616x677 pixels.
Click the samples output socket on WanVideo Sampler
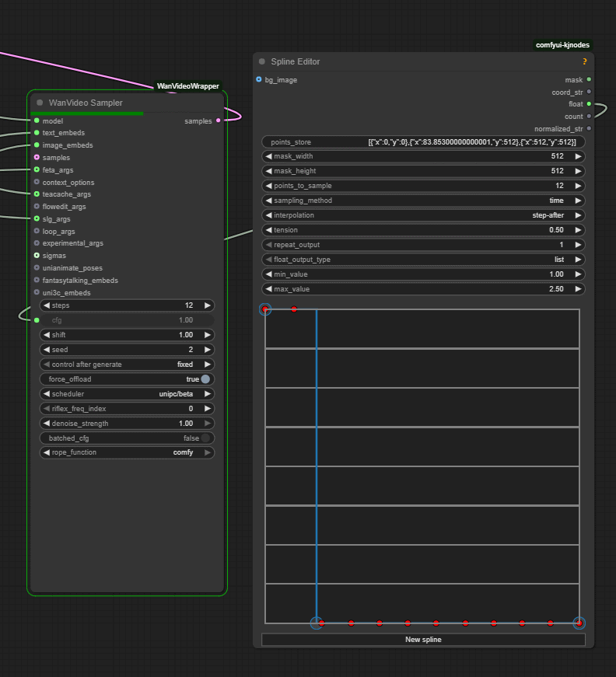point(218,120)
